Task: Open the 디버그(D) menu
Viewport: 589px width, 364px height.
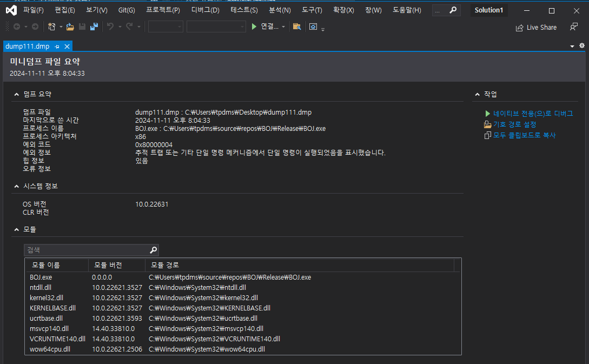Action: [x=206, y=10]
